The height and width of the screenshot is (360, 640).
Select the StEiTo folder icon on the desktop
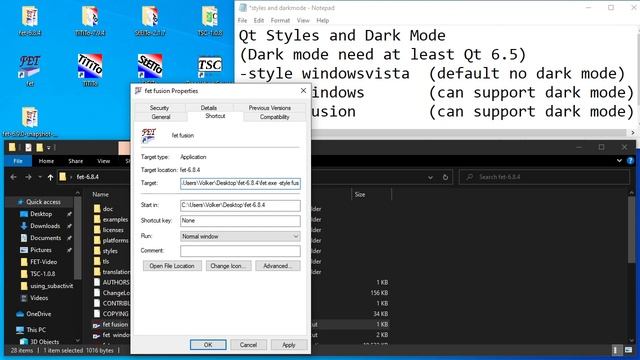pos(150,21)
